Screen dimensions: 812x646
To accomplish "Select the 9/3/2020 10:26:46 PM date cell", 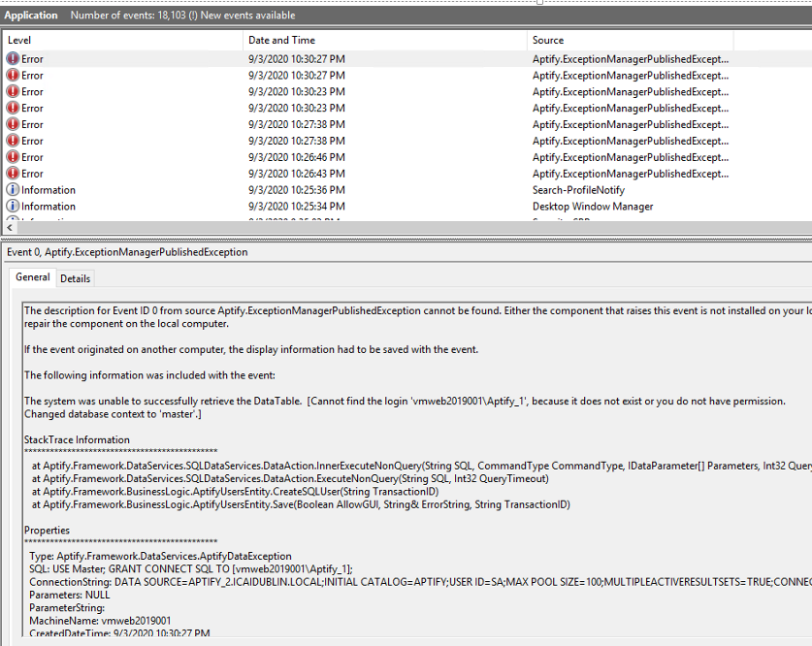I will [x=297, y=157].
